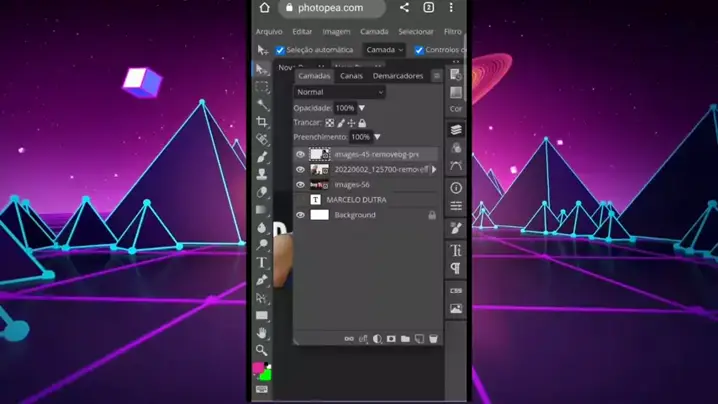
Task: Open the Camada selection dropdown
Action: point(384,50)
